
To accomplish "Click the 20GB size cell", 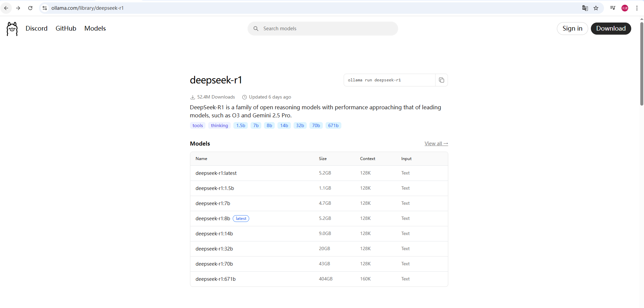I will pyautogui.click(x=325, y=249).
